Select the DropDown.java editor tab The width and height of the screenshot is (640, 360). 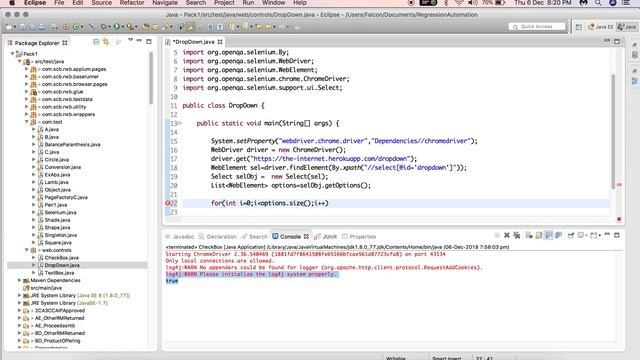[194, 42]
